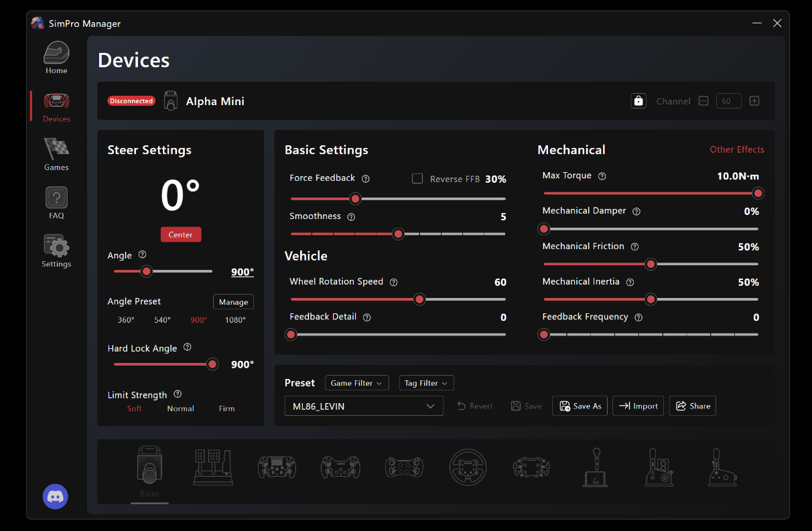Choose the 540° angle preset

click(162, 320)
